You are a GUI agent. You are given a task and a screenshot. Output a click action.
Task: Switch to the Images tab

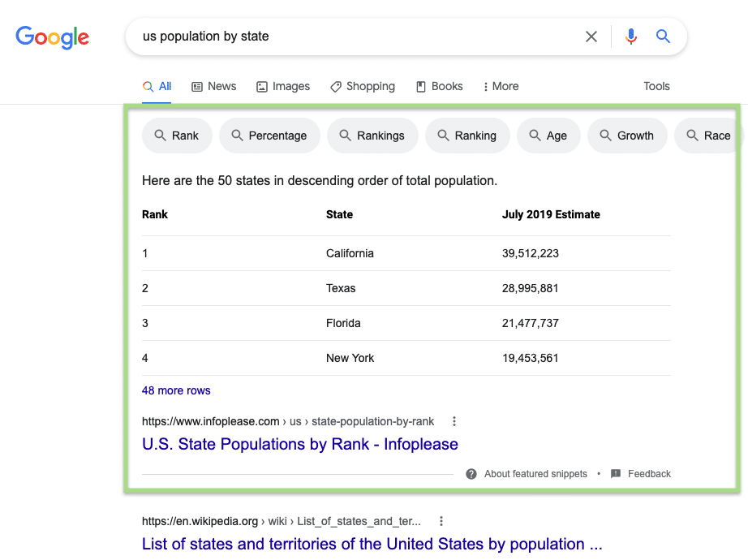[x=283, y=86]
